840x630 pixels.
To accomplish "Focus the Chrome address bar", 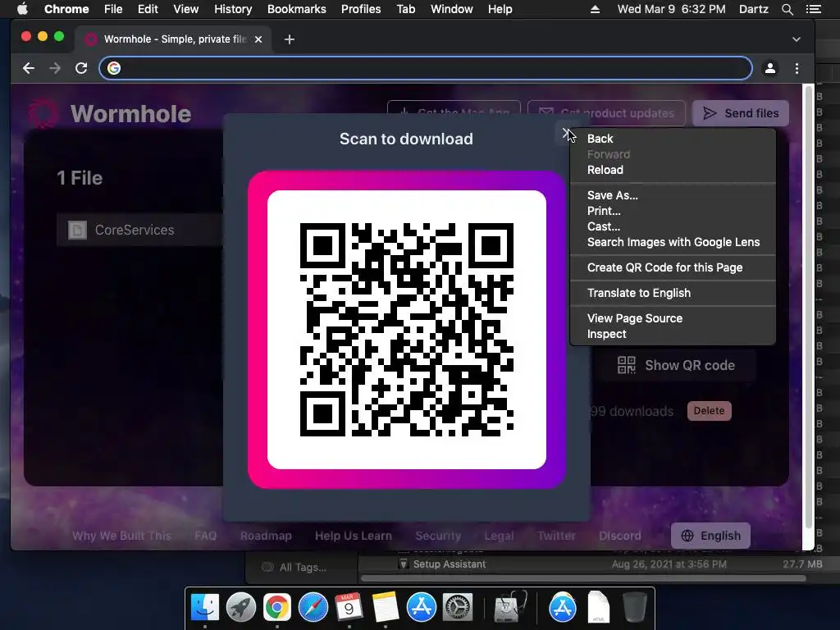I will (426, 68).
